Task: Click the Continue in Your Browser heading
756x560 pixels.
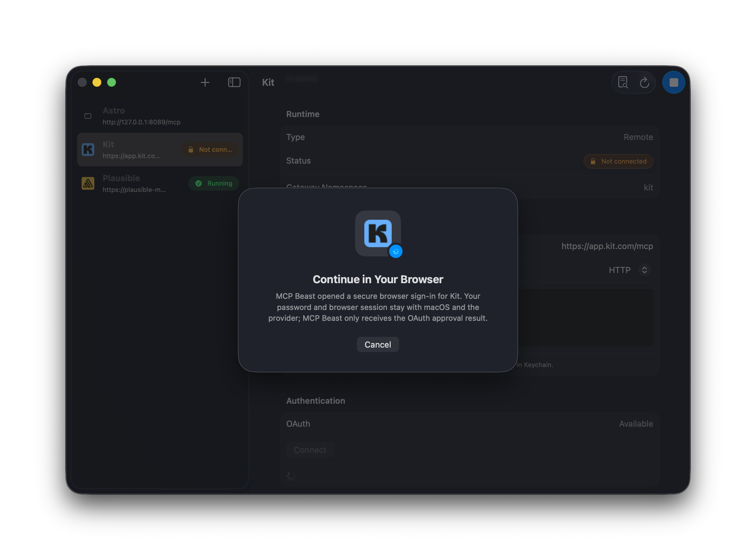Action: click(378, 279)
